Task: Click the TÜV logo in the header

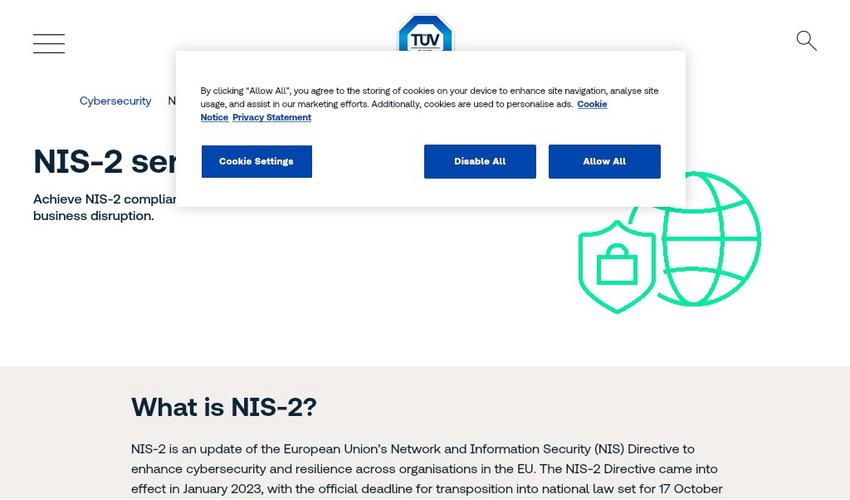Action: (x=425, y=33)
